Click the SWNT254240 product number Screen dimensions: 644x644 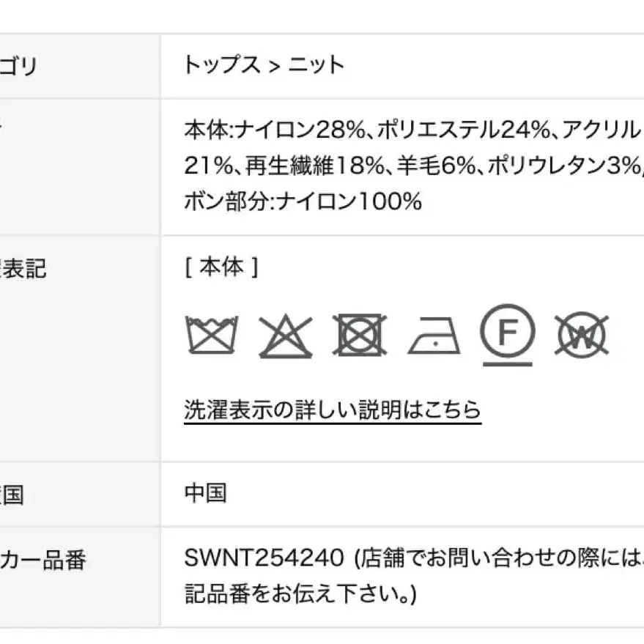pos(263,560)
